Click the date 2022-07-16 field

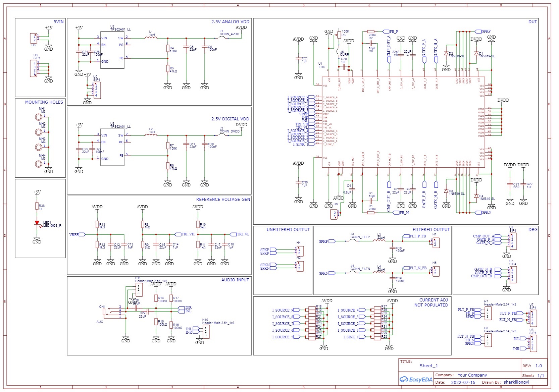click(x=463, y=382)
